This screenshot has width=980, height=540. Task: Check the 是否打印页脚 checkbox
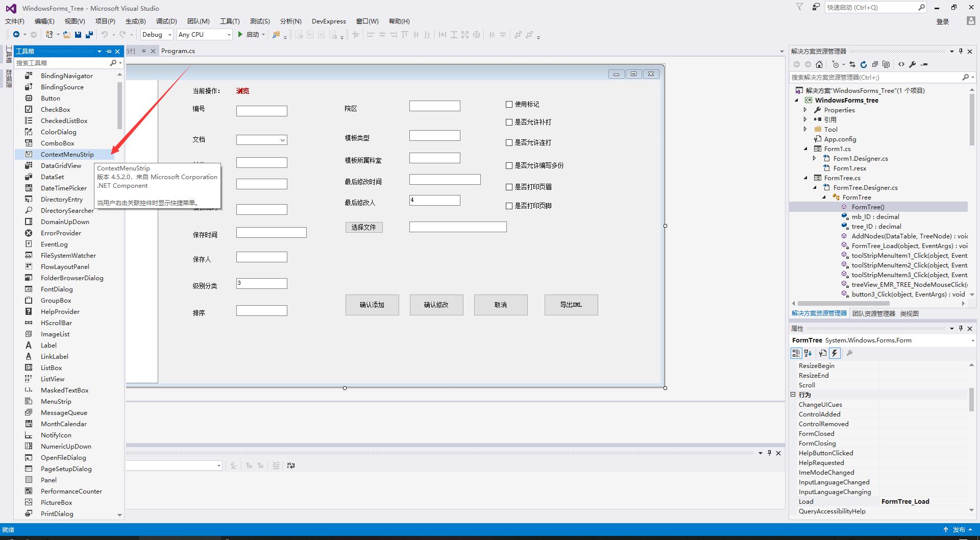509,206
